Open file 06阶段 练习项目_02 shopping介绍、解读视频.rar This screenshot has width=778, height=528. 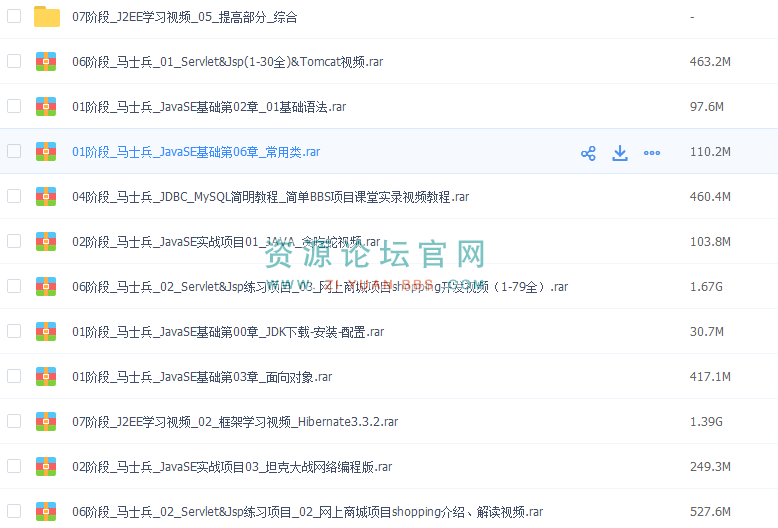click(x=308, y=512)
